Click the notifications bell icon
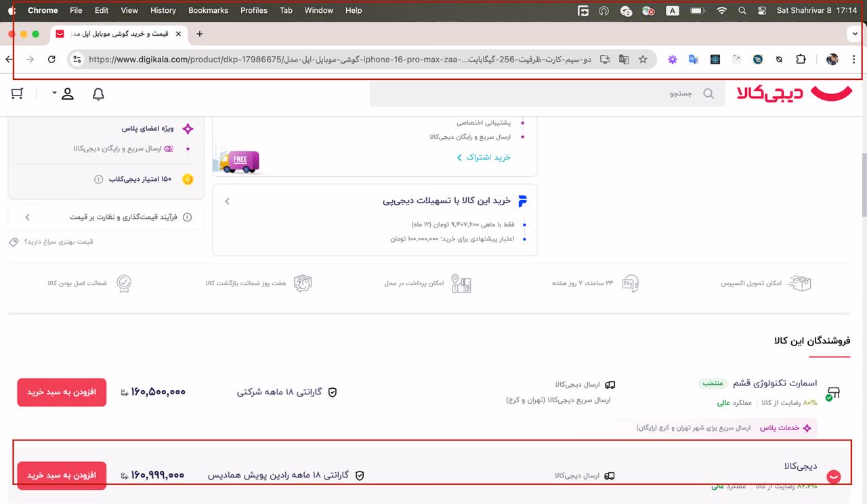 (x=98, y=94)
